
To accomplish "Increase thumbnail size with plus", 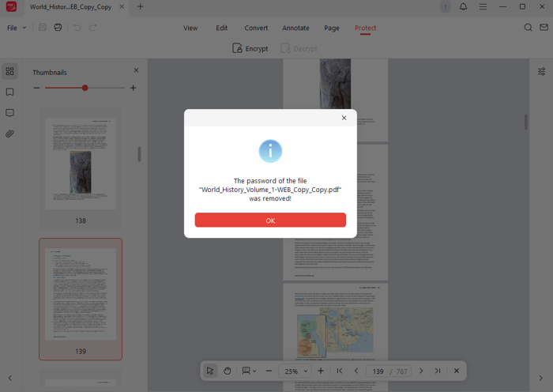I will (x=133, y=88).
